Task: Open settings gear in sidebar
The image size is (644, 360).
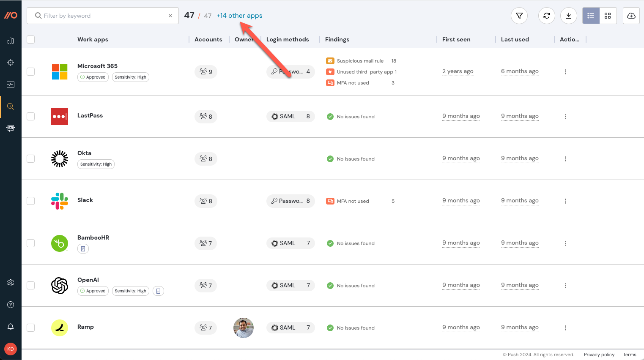Action: tap(11, 283)
